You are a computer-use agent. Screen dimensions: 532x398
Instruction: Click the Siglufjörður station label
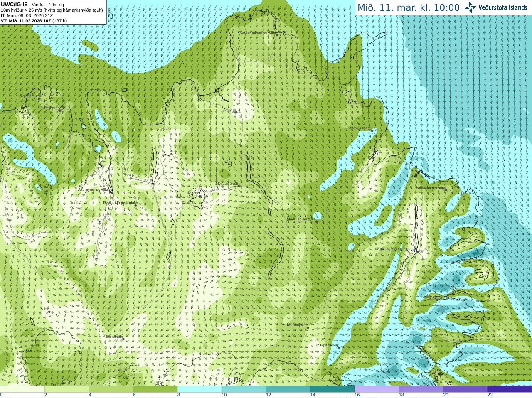29,96
